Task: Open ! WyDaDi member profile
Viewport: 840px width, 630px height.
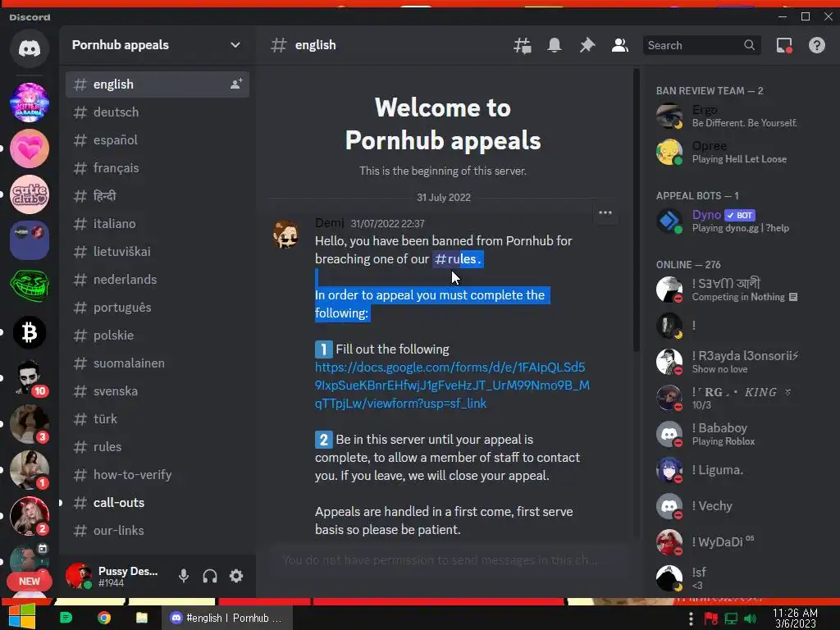Action: click(x=739, y=541)
